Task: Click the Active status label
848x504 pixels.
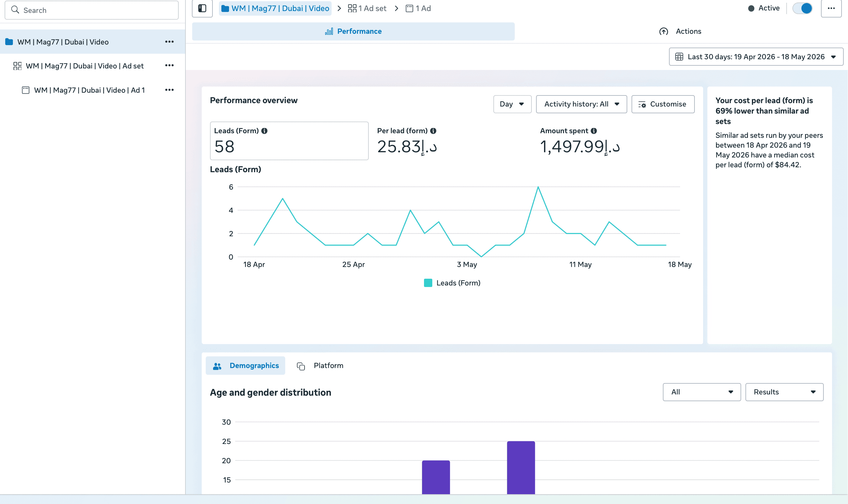Action: (769, 8)
